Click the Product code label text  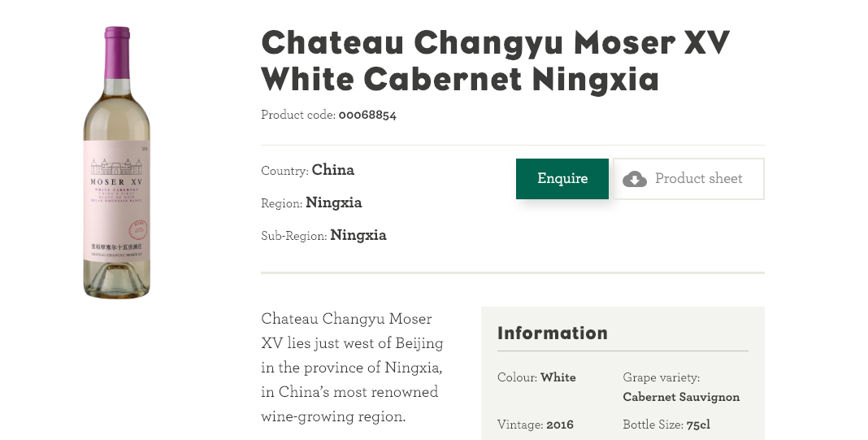pos(298,115)
